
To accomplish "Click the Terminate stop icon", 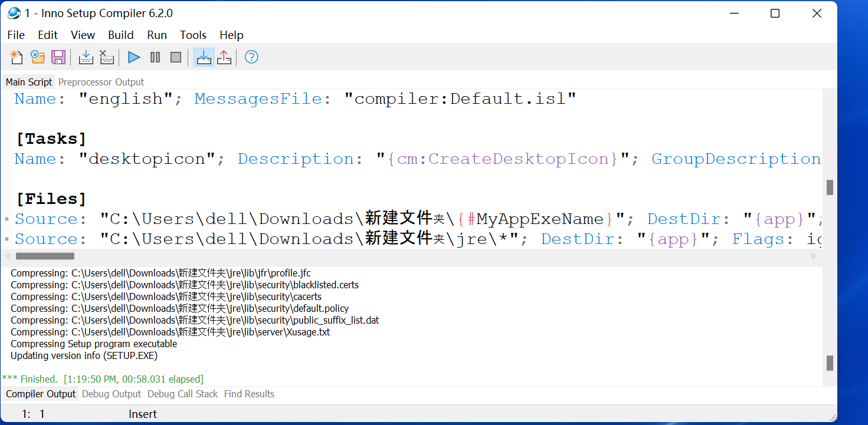I will 176,57.
